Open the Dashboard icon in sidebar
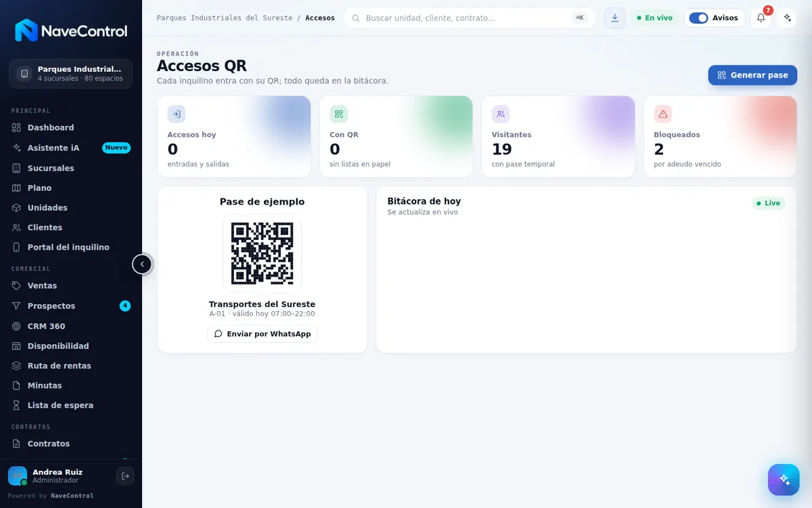812x508 pixels. point(17,127)
